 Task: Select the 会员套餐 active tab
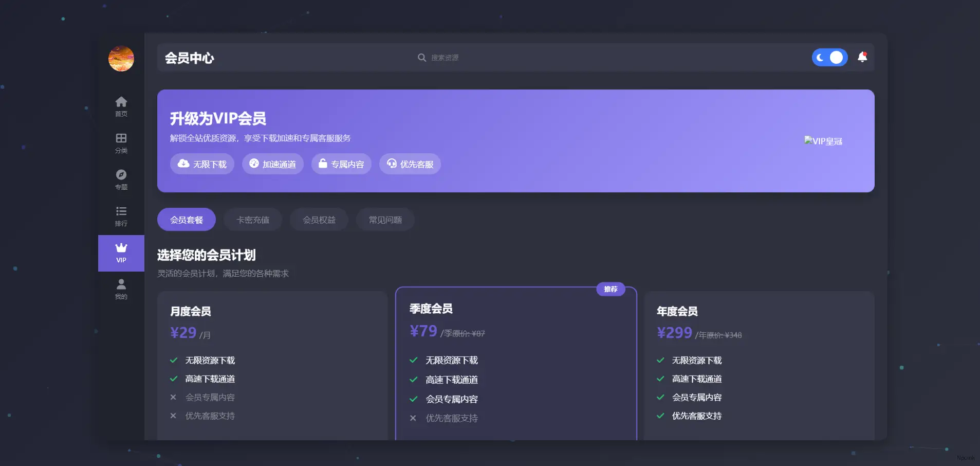(x=186, y=219)
